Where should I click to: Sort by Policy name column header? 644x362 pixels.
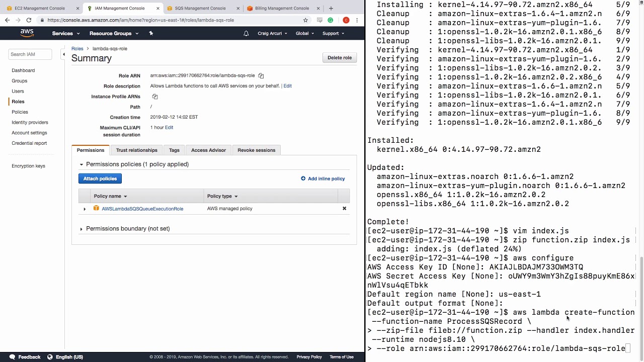click(110, 196)
